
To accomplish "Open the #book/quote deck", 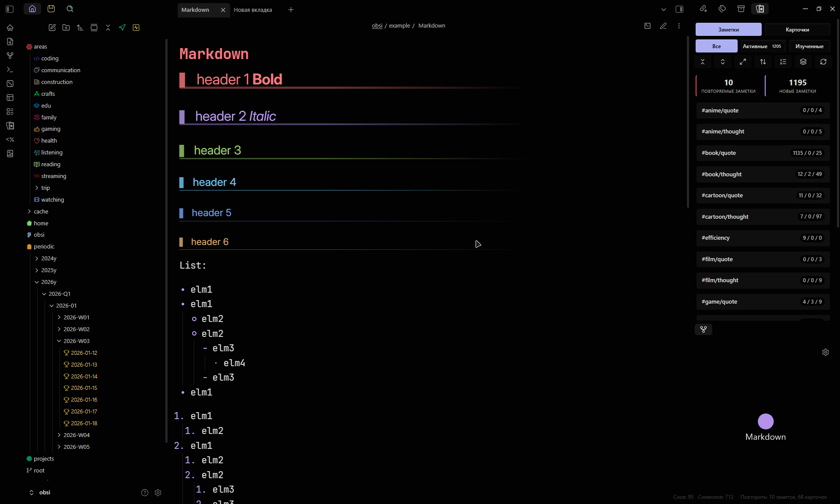I will point(763,153).
